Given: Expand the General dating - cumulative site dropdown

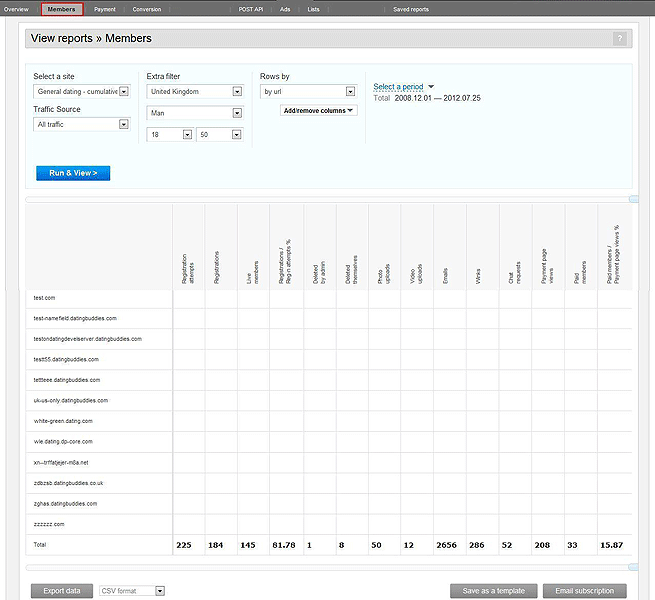Looking at the screenshot, I should [82, 92].
